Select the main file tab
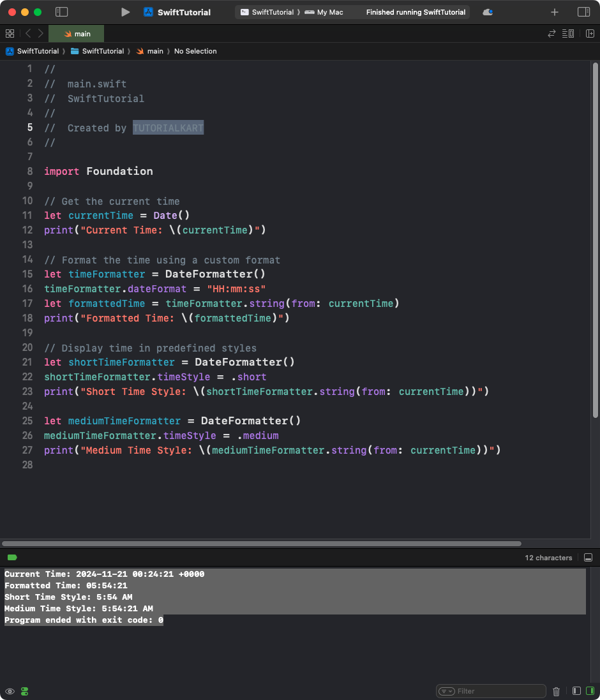 [x=77, y=33]
